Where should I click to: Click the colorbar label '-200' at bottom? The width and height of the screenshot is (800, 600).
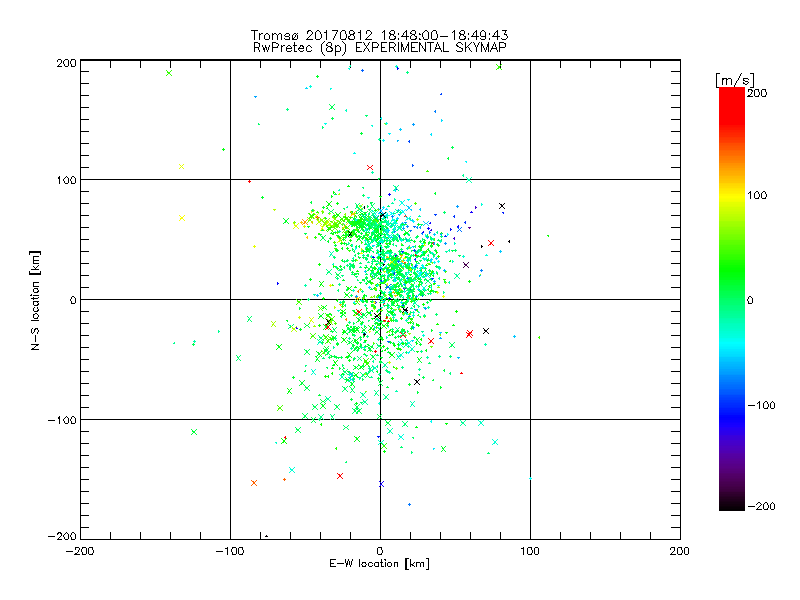(x=761, y=506)
